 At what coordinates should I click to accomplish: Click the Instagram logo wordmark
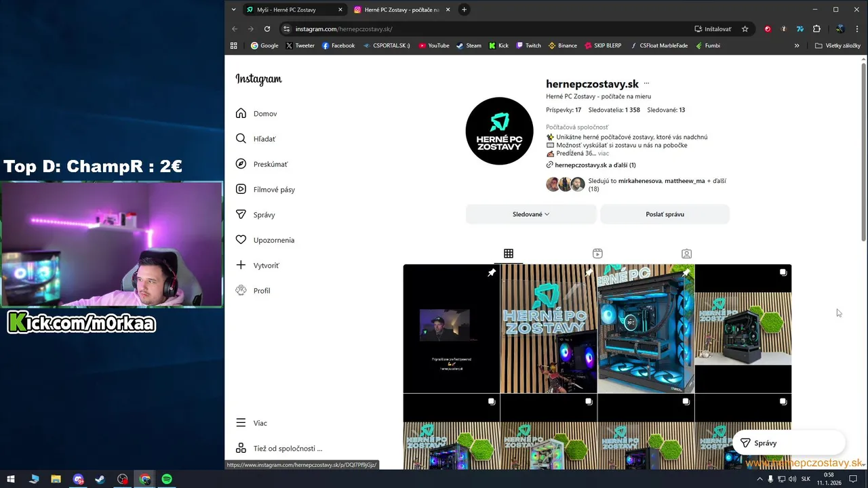[x=258, y=79]
